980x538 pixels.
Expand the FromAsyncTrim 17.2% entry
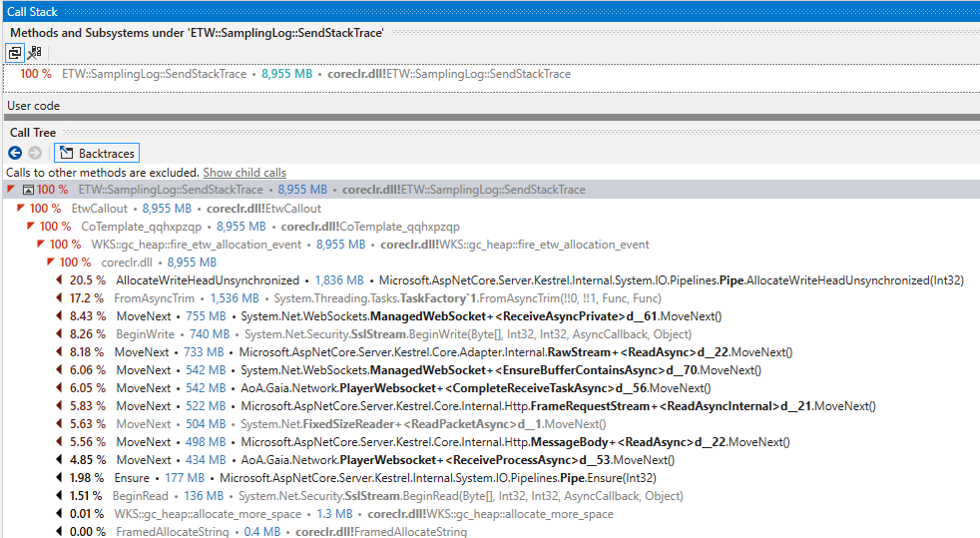tap(60, 298)
